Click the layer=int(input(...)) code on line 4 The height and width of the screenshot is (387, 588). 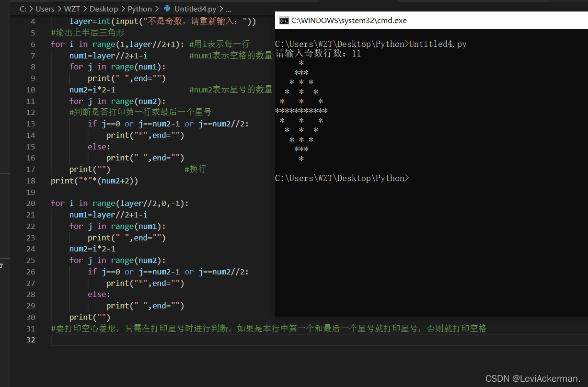(163, 21)
